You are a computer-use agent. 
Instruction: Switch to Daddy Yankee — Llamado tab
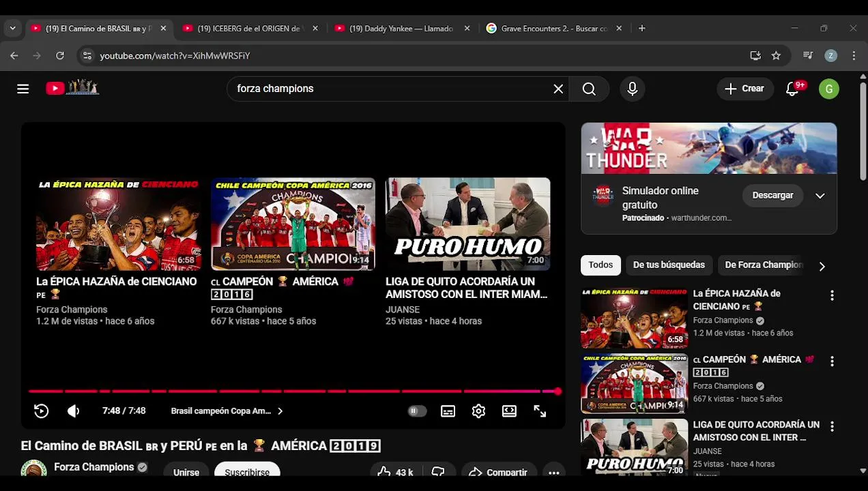tap(401, 29)
